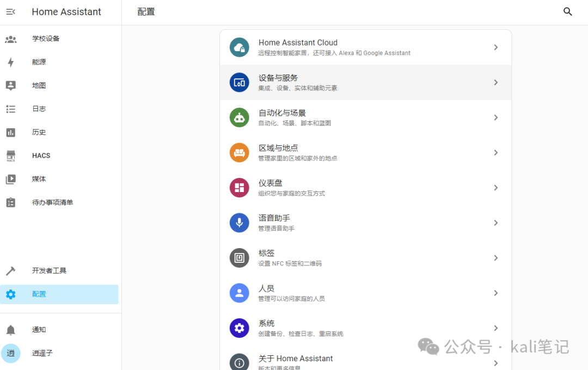Click the 能源 lightning bolt icon
The height and width of the screenshot is (370, 588).
click(x=10, y=62)
